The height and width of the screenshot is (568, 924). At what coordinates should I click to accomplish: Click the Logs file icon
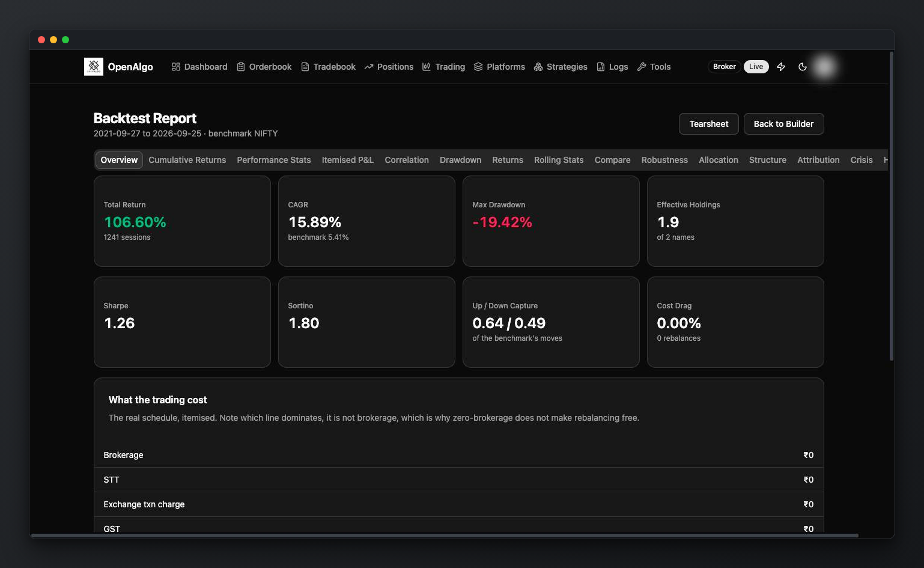tap(601, 67)
